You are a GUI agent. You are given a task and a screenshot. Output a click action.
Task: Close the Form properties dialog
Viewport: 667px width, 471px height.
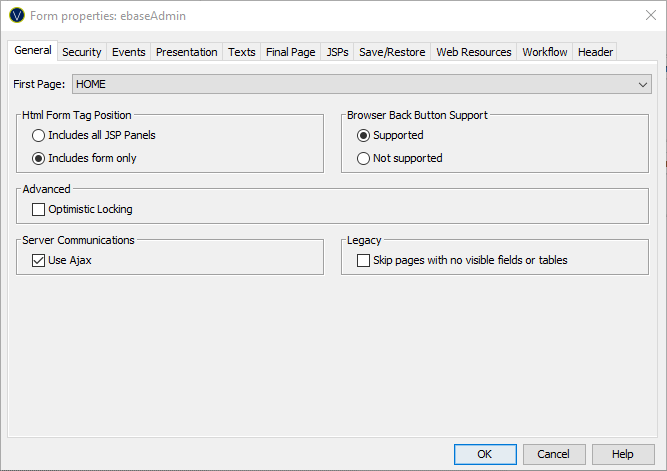(x=640, y=16)
